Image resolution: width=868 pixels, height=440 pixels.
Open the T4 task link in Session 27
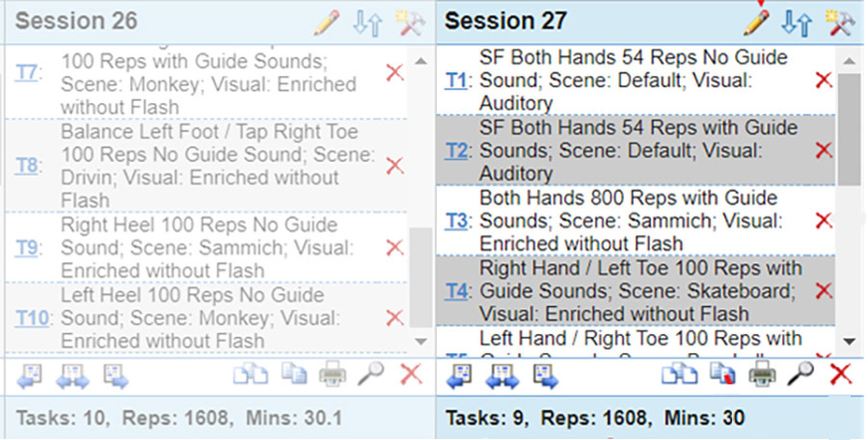click(x=456, y=291)
